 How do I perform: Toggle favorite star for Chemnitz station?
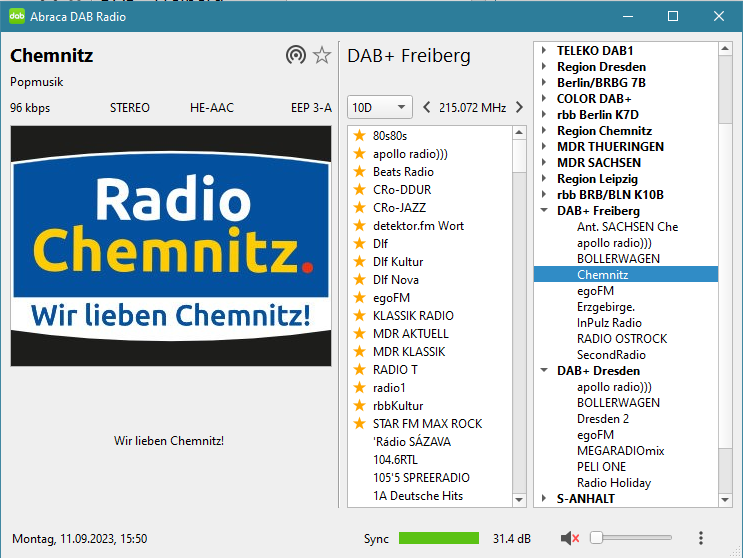(322, 55)
